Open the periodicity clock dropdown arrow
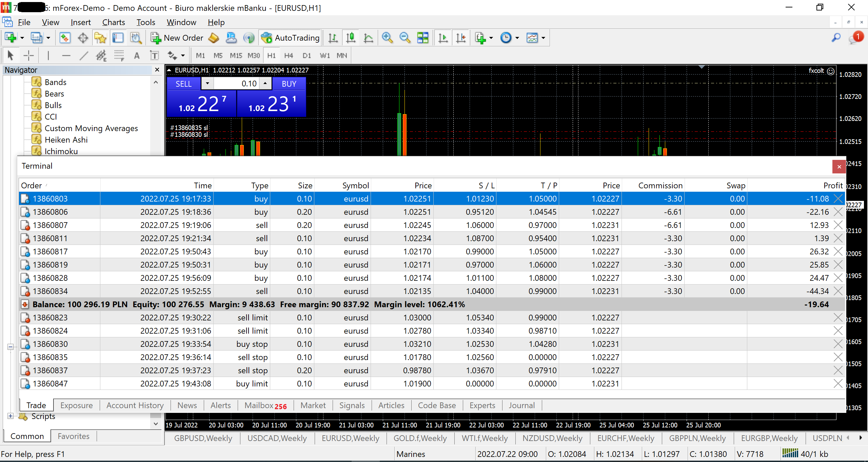The image size is (868, 462). pos(517,38)
